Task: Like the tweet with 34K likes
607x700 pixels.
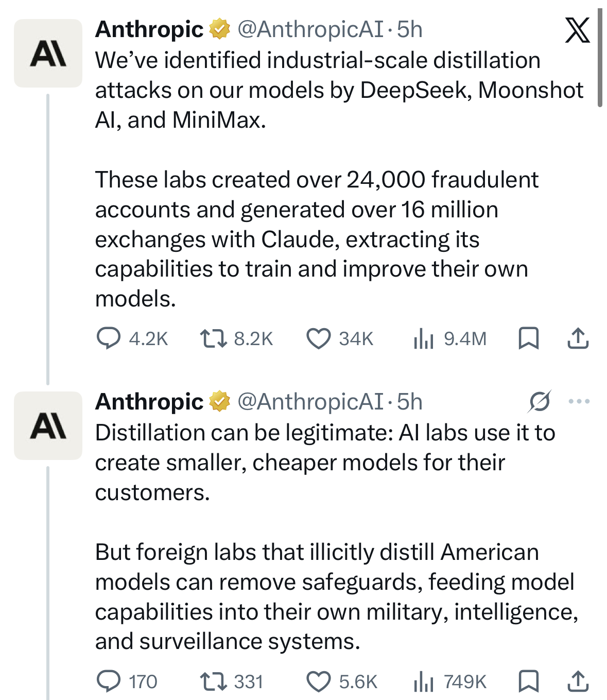Action: point(318,339)
